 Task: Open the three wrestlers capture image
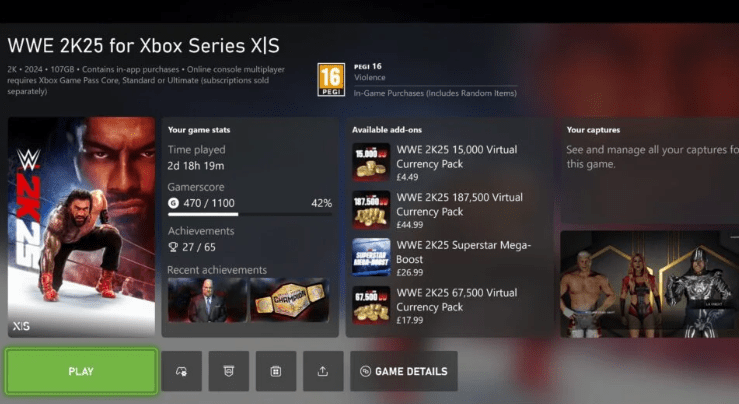click(x=649, y=284)
